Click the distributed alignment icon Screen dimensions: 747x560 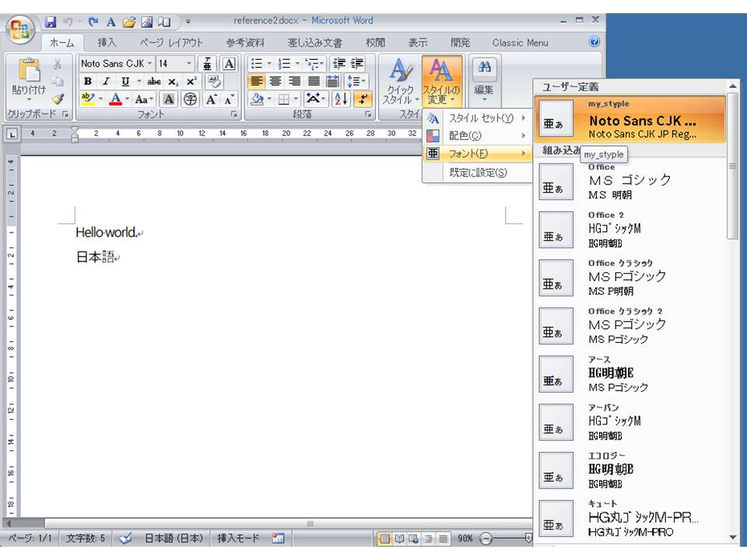(332, 82)
